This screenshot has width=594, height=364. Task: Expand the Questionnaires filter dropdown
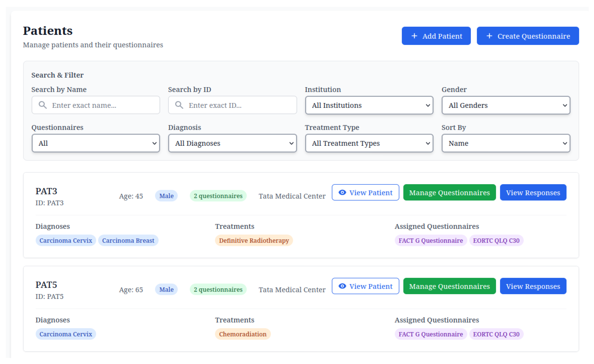(95, 143)
